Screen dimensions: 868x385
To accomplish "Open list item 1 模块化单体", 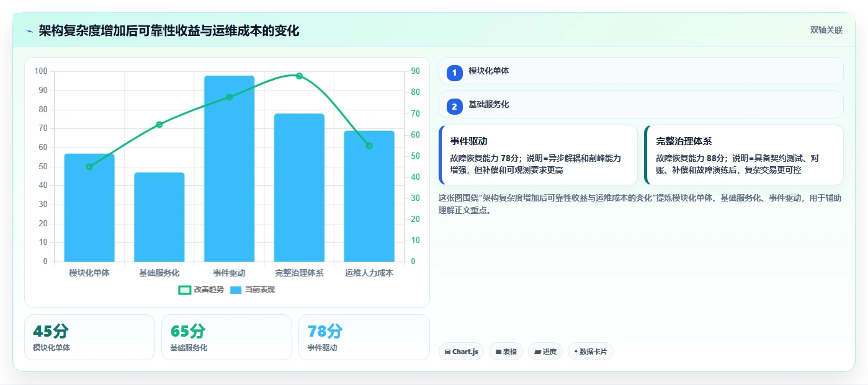I will pyautogui.click(x=641, y=71).
